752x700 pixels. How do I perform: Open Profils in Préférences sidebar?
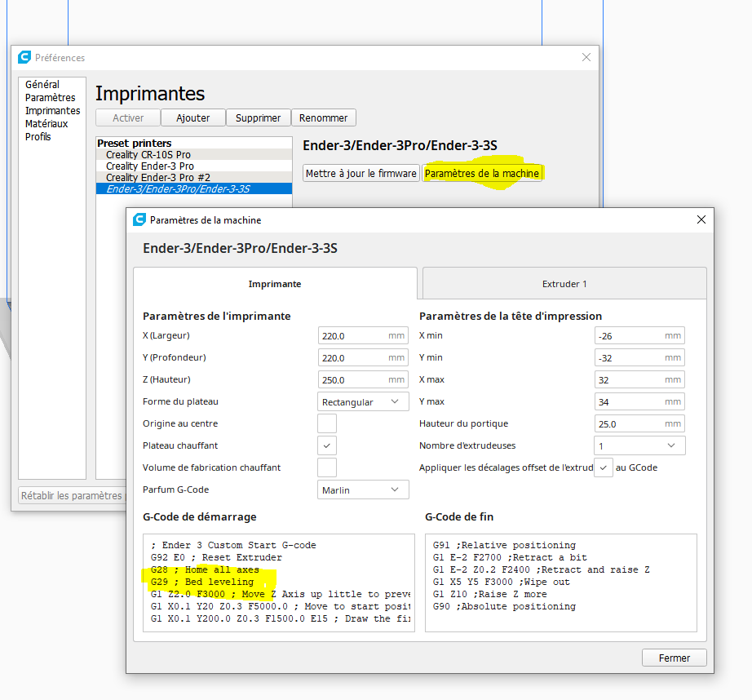tap(38, 137)
